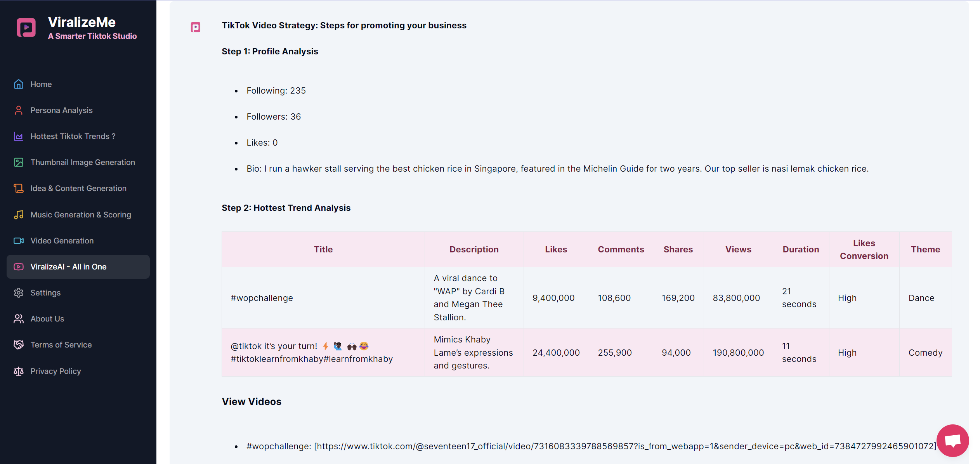The width and height of the screenshot is (980, 464).
Task: Click the Persona Analysis person icon
Action: (19, 110)
